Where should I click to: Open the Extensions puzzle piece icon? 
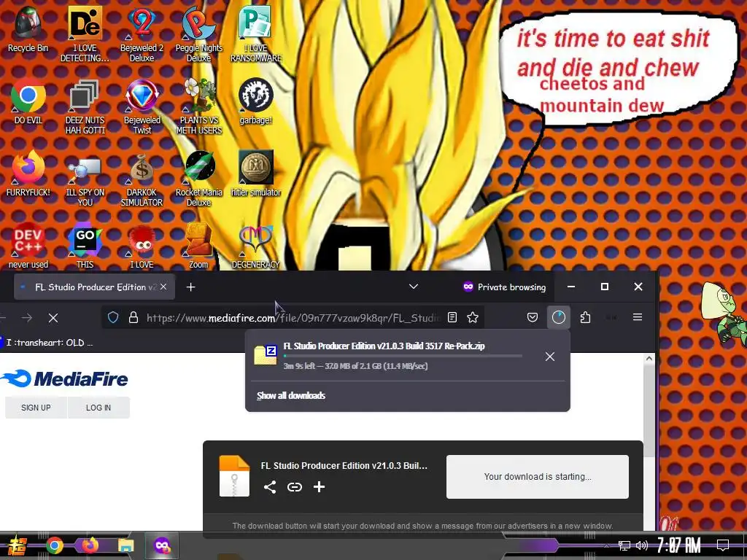tap(586, 317)
